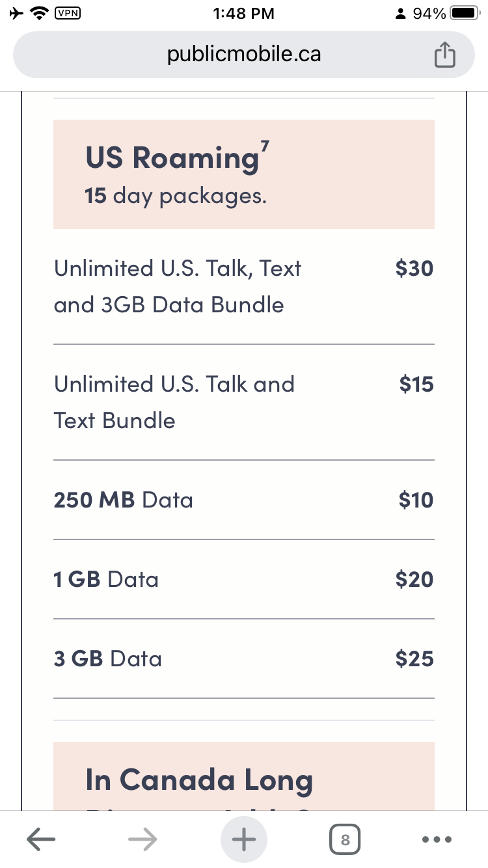The image size is (488, 868).
Task: Tap the Wi-Fi icon in the status bar
Action: pos(38,12)
